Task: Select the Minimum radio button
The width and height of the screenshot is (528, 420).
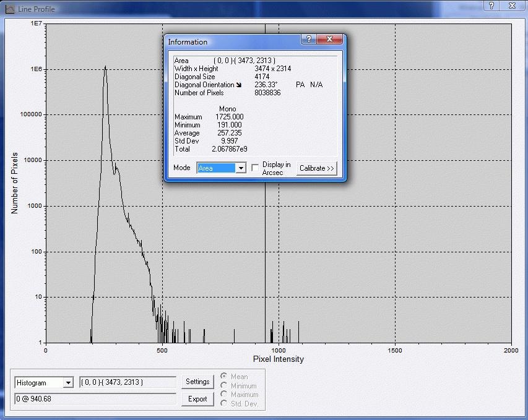Action: click(224, 386)
